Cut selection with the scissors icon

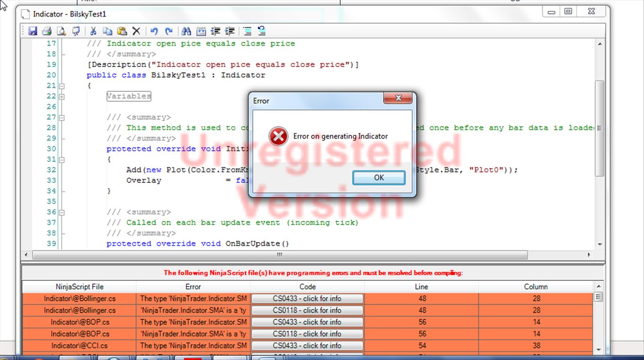pos(93,31)
